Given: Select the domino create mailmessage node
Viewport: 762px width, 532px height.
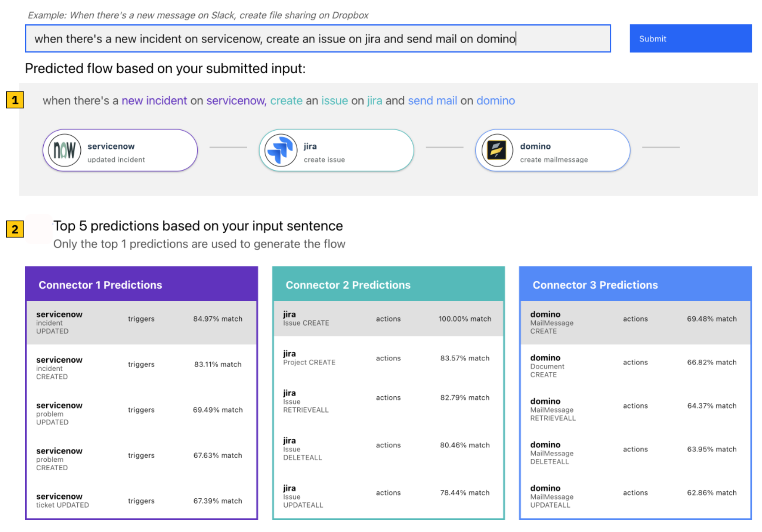Looking at the screenshot, I should pyautogui.click(x=553, y=150).
